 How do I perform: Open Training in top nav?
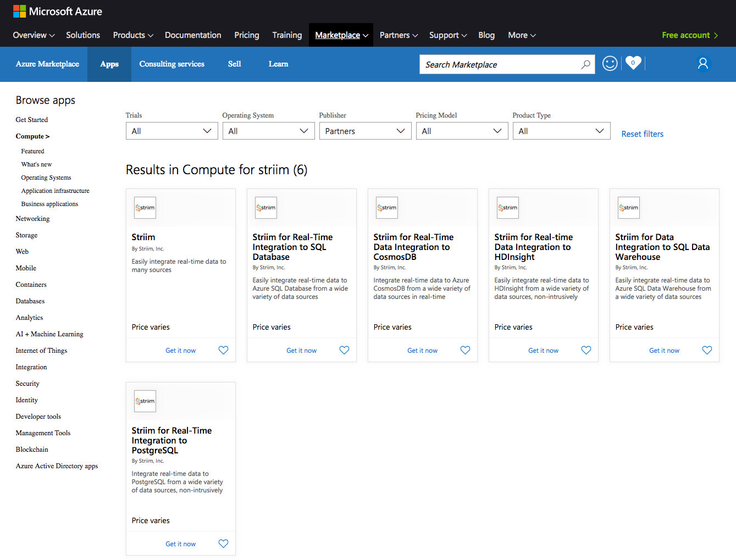pyautogui.click(x=287, y=35)
